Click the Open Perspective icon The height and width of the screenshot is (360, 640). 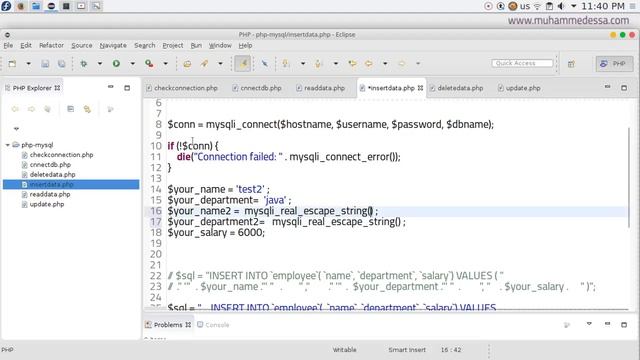click(571, 64)
